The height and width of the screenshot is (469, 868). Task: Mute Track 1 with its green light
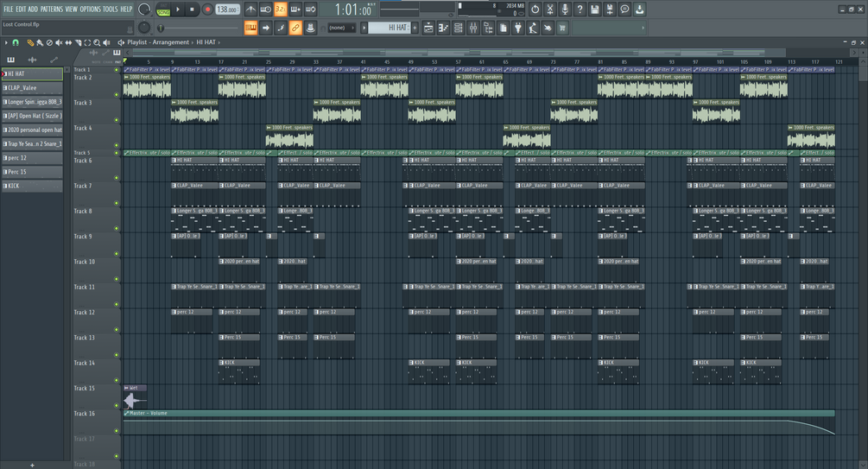[x=117, y=70]
